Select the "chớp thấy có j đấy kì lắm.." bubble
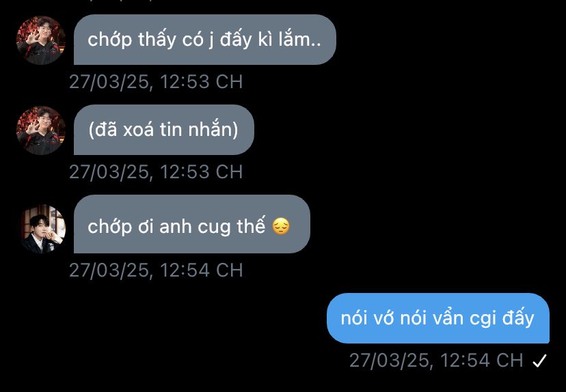Viewport: 566px width, 392px height. coord(204,40)
